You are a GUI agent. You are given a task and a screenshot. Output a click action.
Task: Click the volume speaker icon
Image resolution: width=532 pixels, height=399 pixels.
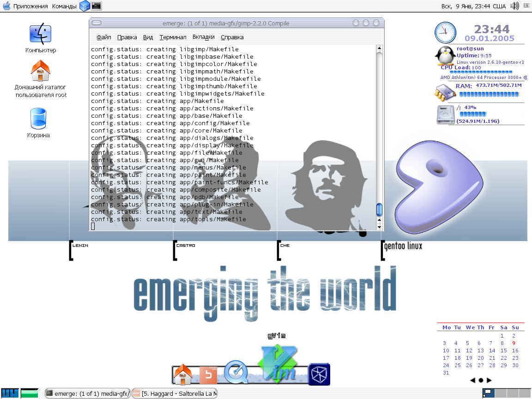(515, 6)
